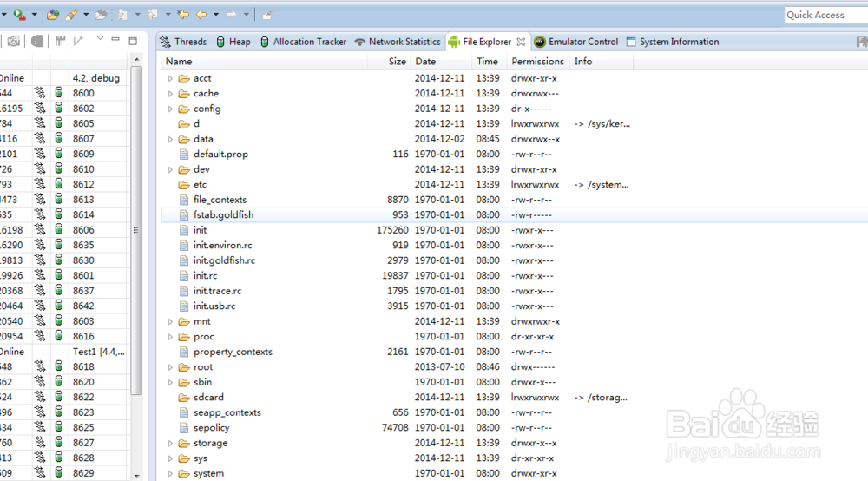868x481 pixels.
Task: Expand the config folder
Action: [x=170, y=109]
